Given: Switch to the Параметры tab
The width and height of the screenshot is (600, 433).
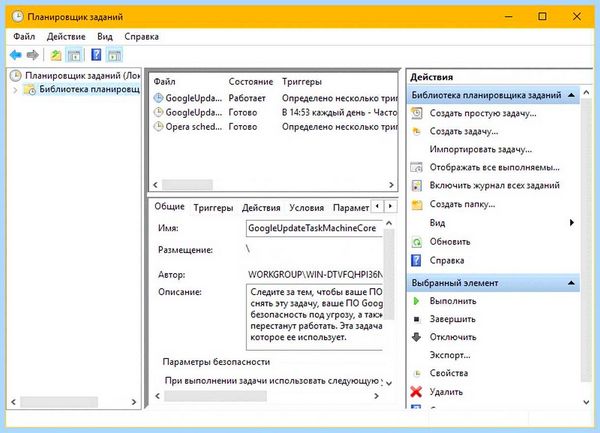Looking at the screenshot, I should [351, 208].
